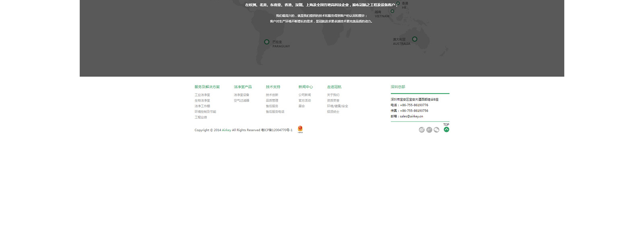
Task: Click the Paraguay map marker circle
Action: tap(266, 42)
